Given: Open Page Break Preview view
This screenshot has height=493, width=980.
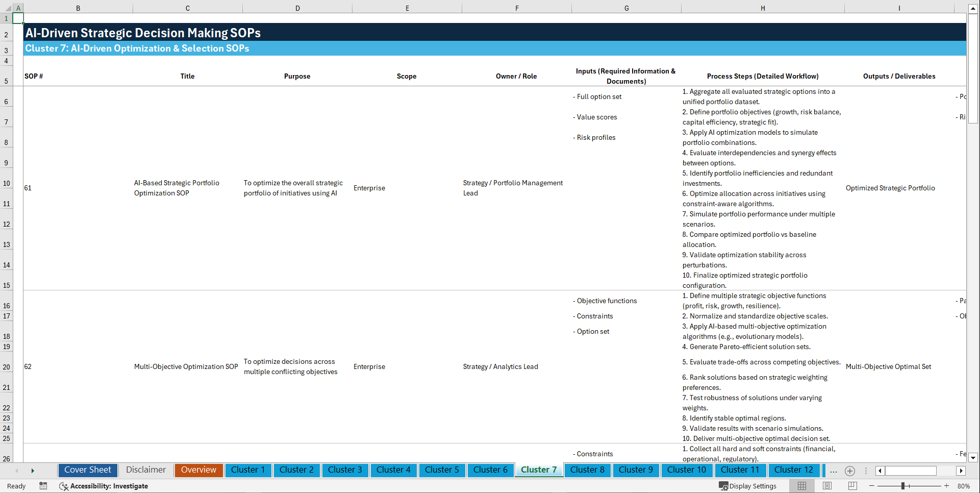Looking at the screenshot, I should (851, 486).
